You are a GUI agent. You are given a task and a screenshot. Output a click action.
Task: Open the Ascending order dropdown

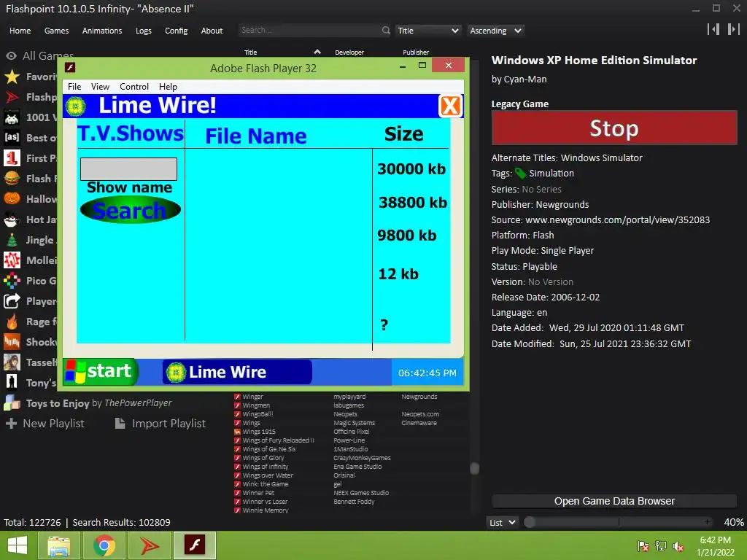click(495, 31)
